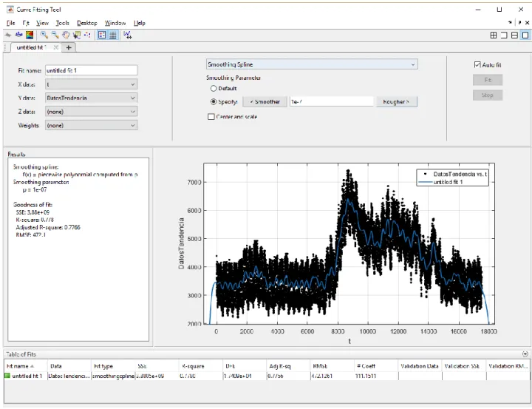Open the Window menu

115,23
